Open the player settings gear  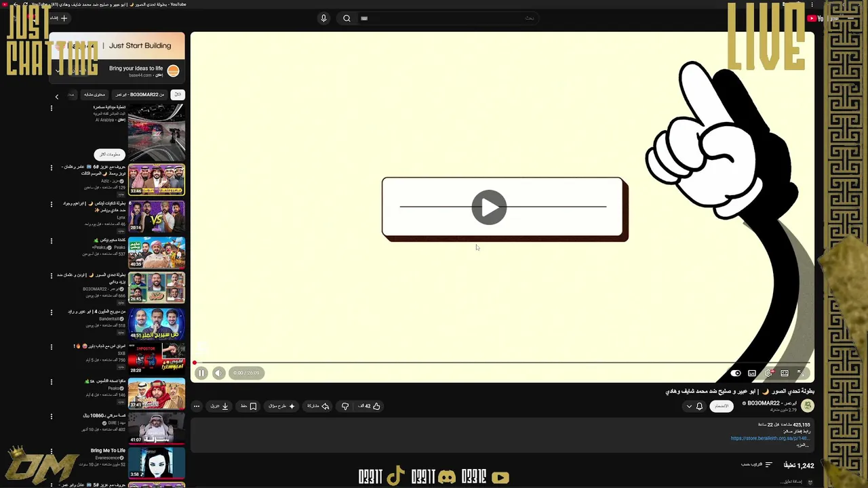[x=768, y=373]
